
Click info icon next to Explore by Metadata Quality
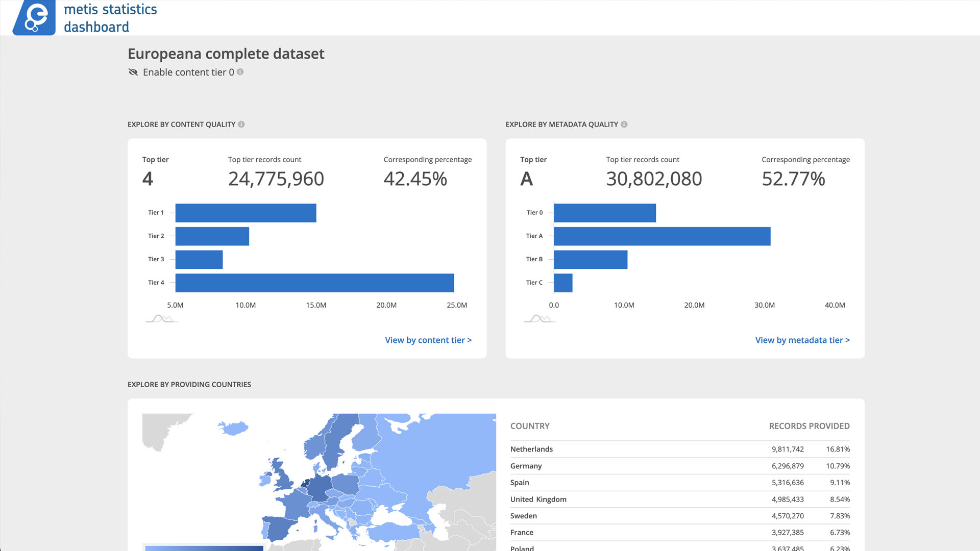tap(624, 124)
